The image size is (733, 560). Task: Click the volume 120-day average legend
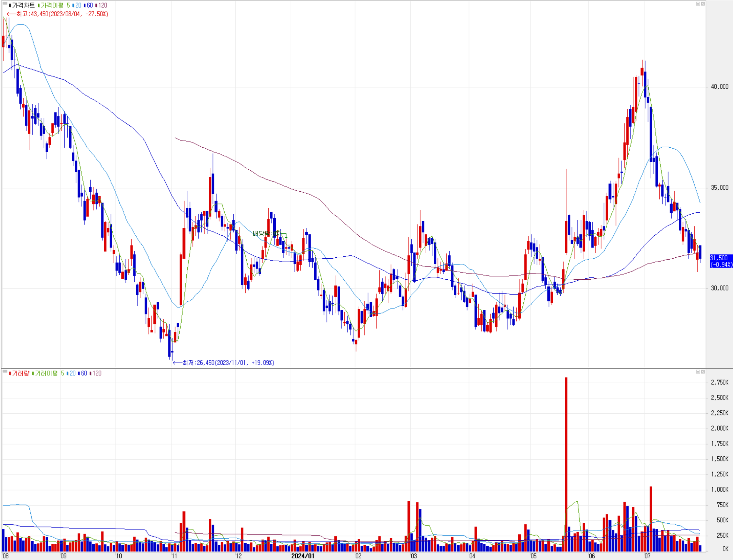tap(97, 373)
